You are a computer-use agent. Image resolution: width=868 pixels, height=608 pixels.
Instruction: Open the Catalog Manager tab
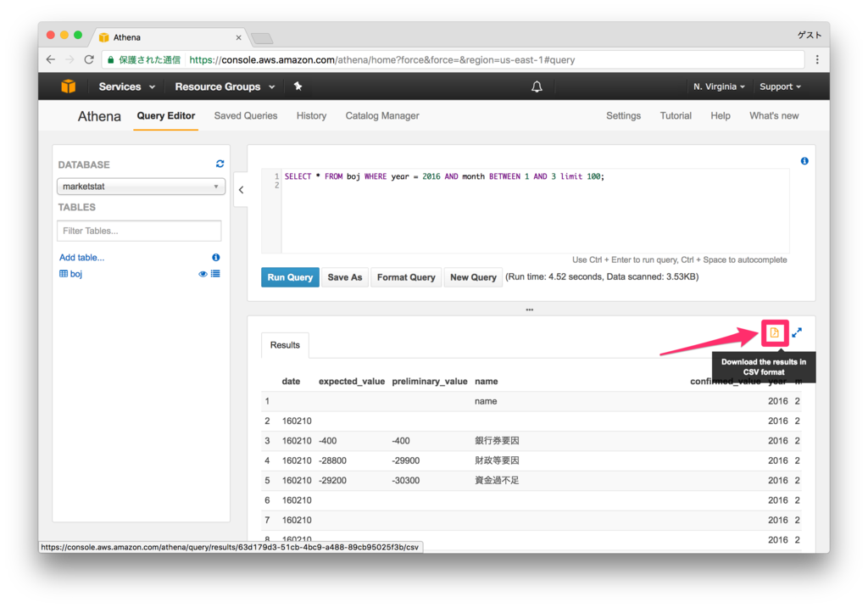[x=382, y=115]
